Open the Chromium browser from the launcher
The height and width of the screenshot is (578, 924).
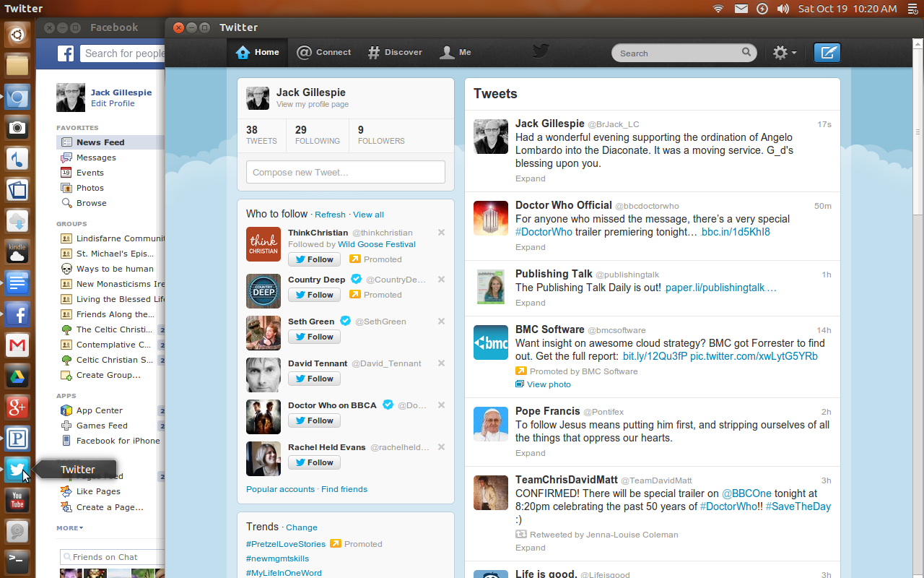tap(17, 97)
